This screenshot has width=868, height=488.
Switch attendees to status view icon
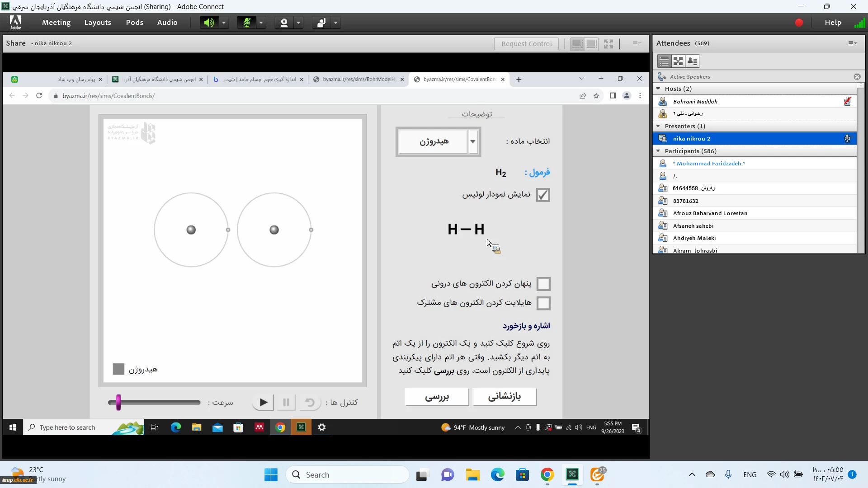tap(692, 61)
